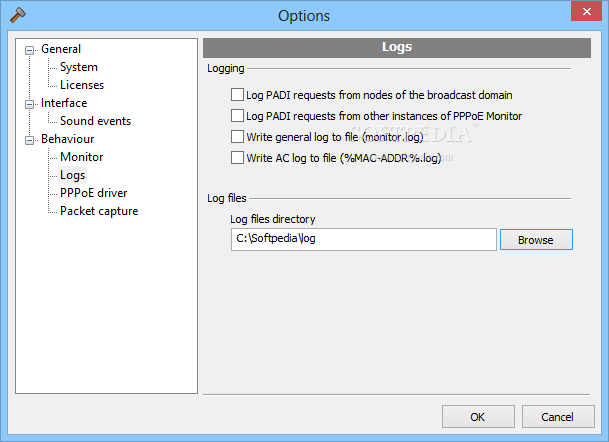
Task: Click the Cancel button
Action: coord(557,417)
